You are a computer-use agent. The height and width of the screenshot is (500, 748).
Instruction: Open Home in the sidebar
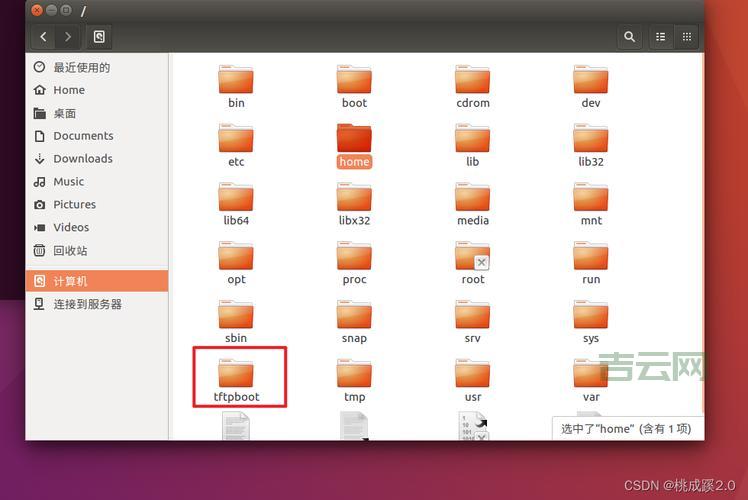pyautogui.click(x=69, y=90)
